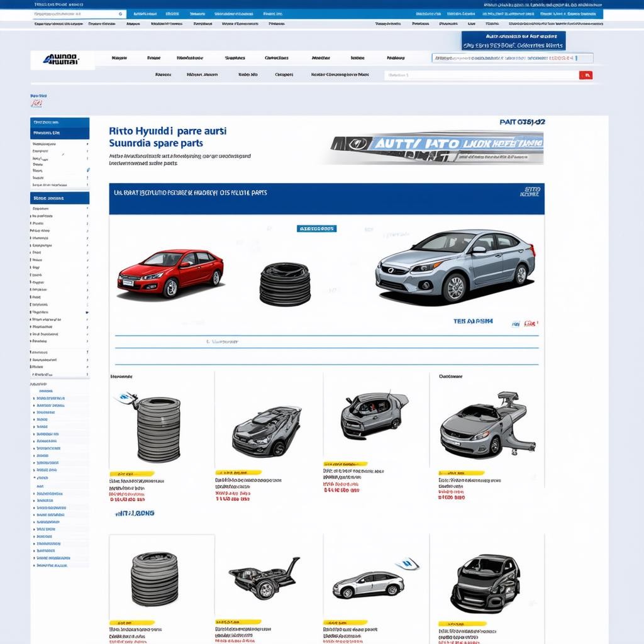The image size is (644, 644).
Task: Open the silver car on lift product
Action: pos(488,425)
